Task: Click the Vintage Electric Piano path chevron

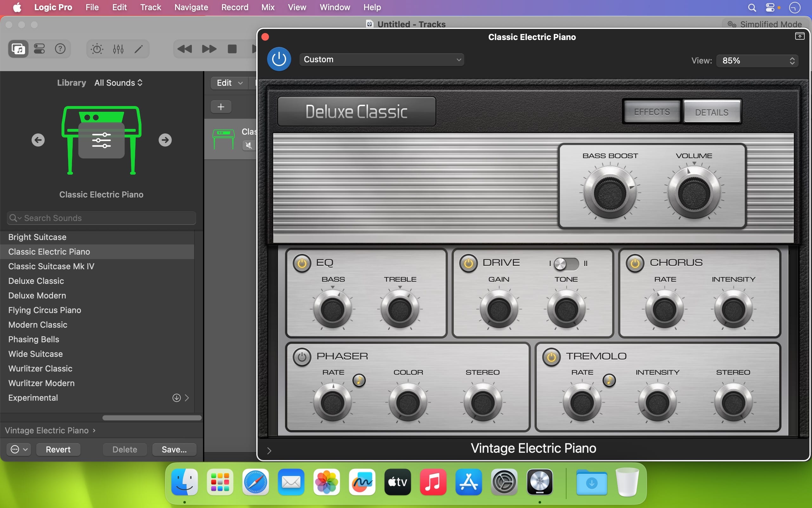Action: click(x=94, y=431)
